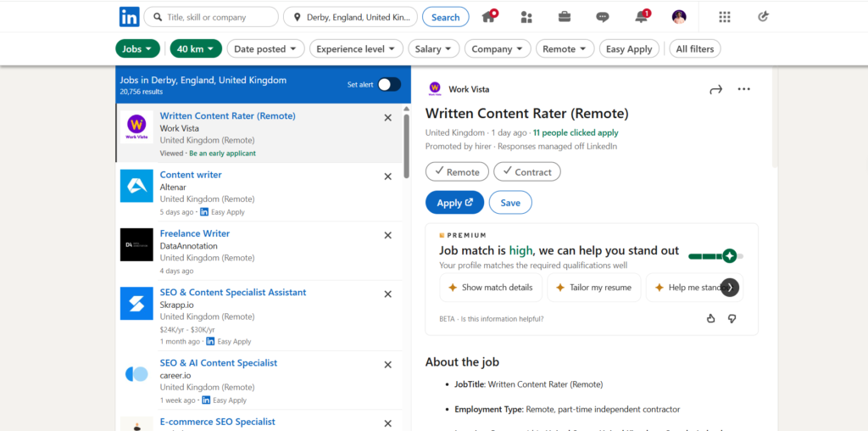The height and width of the screenshot is (431, 868).
Task: Click the job list scrollbar
Action: (x=407, y=147)
